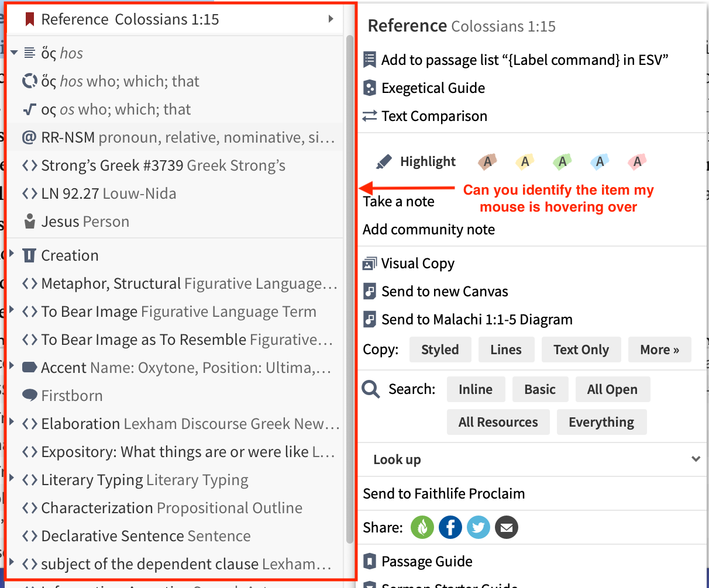Expand the Creation row triangle
Image resolution: width=709 pixels, height=588 pixels.
pos(11,254)
